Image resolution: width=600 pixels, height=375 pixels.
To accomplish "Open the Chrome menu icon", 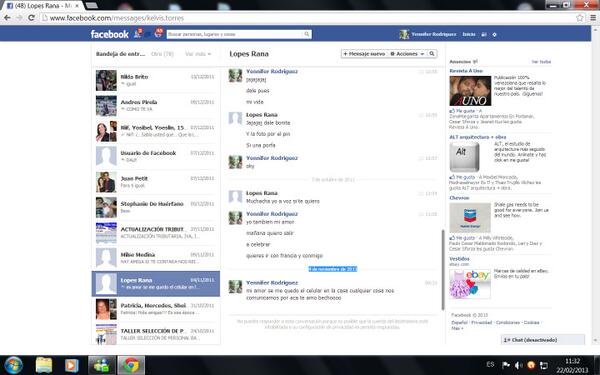I will tap(593, 18).
